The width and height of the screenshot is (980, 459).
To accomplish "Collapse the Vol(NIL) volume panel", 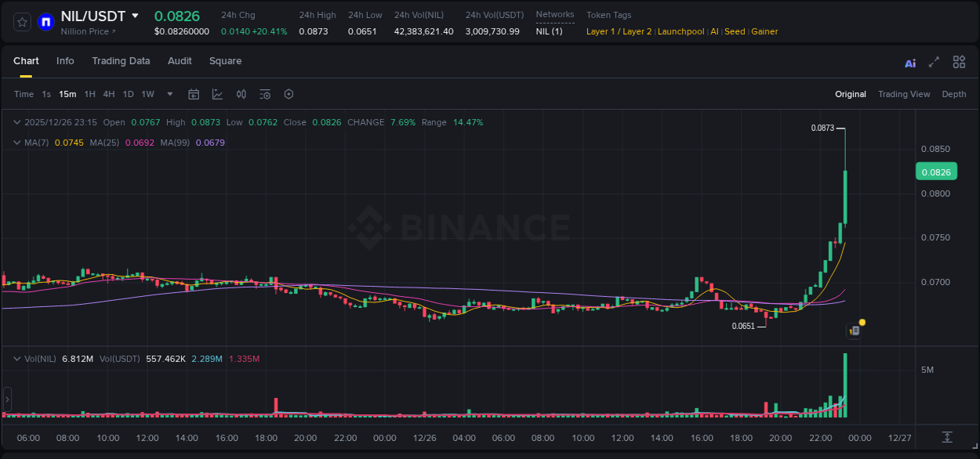I will click(16, 357).
